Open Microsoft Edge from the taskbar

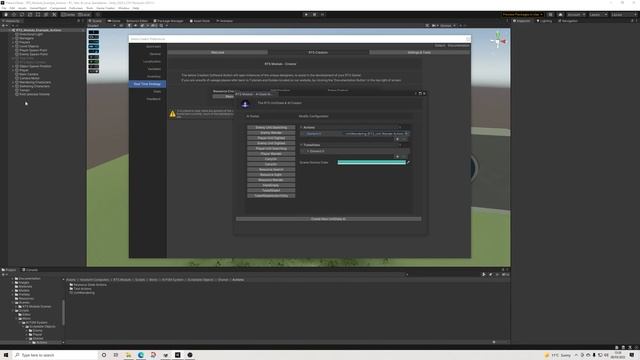click(141, 355)
